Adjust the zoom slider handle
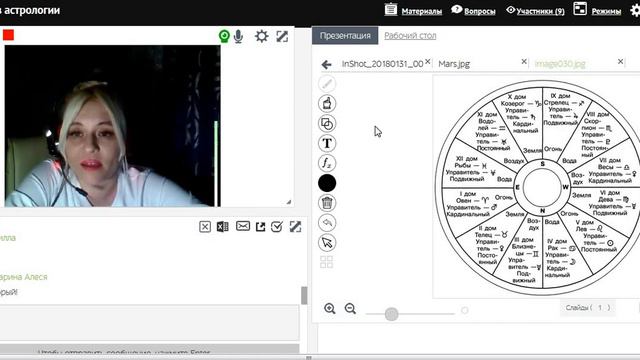The width and height of the screenshot is (640, 360). click(391, 314)
